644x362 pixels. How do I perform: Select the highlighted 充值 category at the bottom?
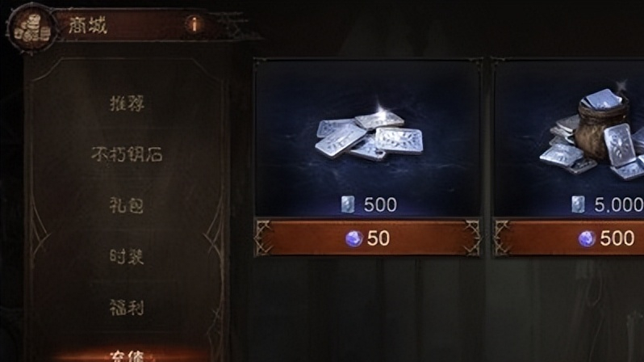(127, 356)
